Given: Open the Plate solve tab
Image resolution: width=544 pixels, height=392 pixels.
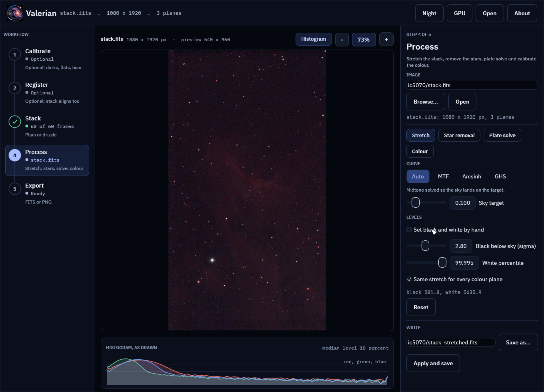Looking at the screenshot, I should [x=502, y=135].
